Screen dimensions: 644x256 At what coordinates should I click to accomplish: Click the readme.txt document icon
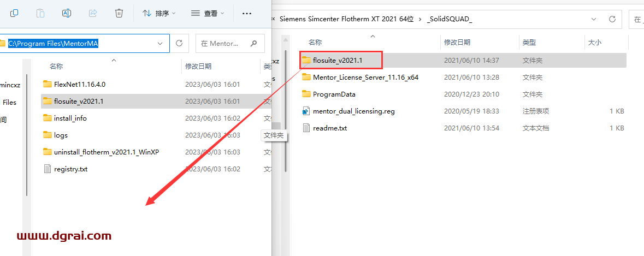pos(306,128)
